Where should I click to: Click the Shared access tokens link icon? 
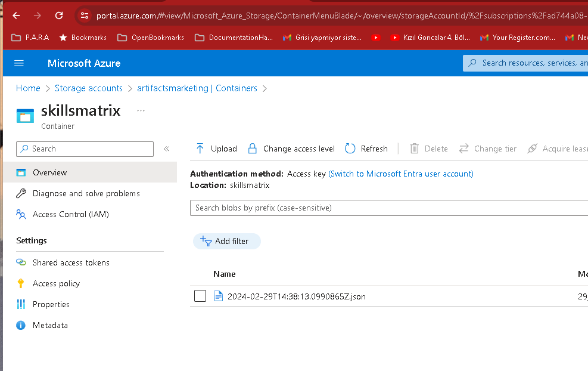click(x=21, y=262)
